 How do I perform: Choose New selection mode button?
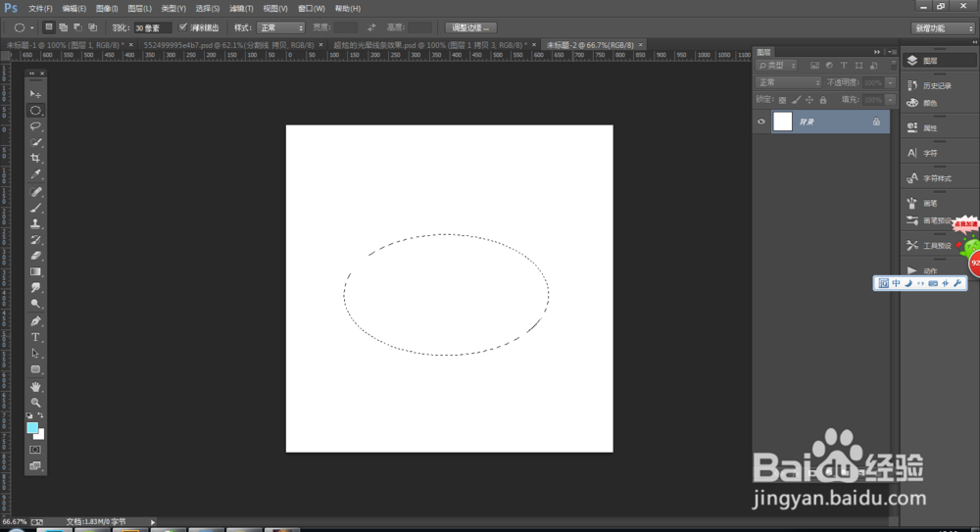click(x=49, y=27)
